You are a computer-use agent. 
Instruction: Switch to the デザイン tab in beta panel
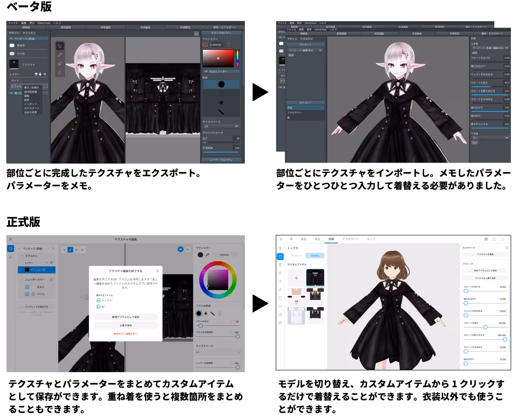[14, 33]
